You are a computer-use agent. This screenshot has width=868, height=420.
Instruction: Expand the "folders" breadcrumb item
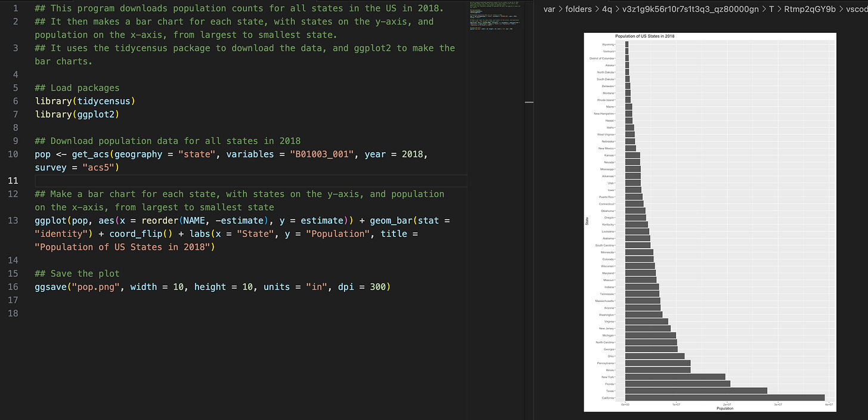[578, 9]
